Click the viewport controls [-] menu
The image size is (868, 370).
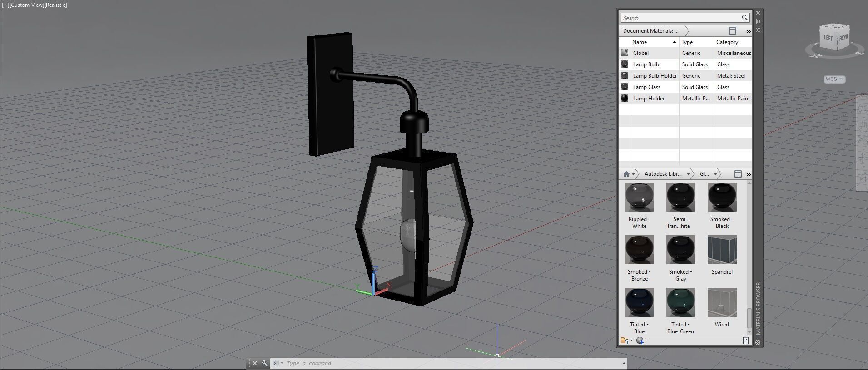pos(5,5)
